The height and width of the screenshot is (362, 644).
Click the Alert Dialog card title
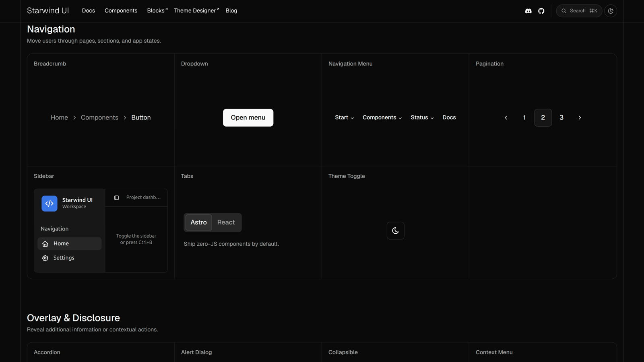(196, 352)
